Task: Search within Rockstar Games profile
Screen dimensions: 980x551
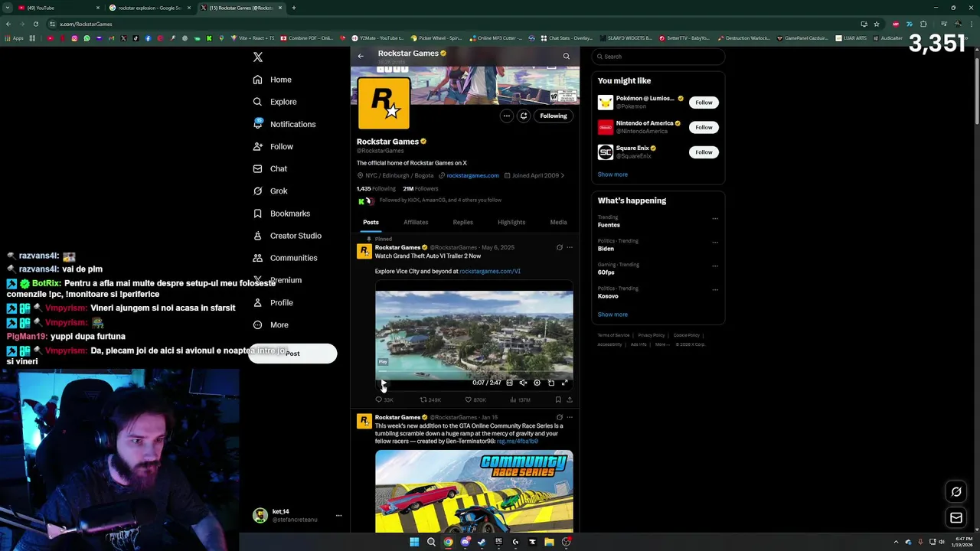Action: tap(567, 56)
